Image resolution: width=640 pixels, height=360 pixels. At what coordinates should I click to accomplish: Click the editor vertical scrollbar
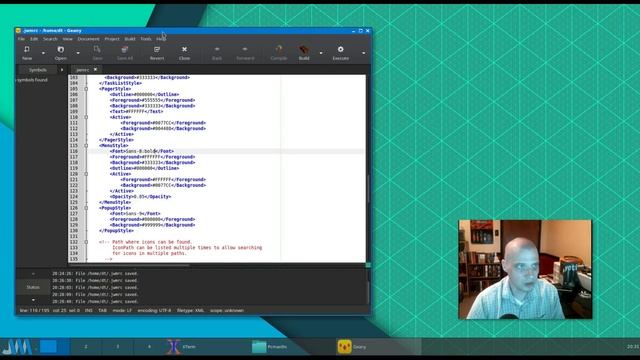368,189
